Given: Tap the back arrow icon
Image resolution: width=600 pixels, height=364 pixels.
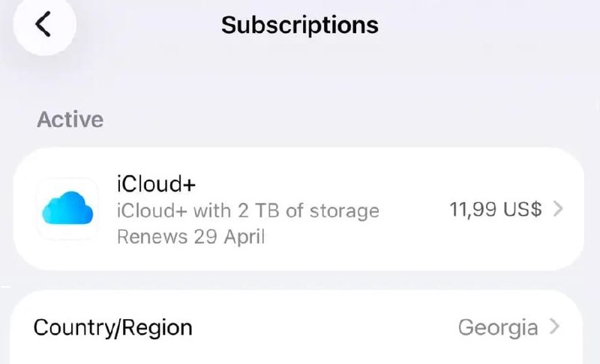Looking at the screenshot, I should pyautogui.click(x=43, y=25).
